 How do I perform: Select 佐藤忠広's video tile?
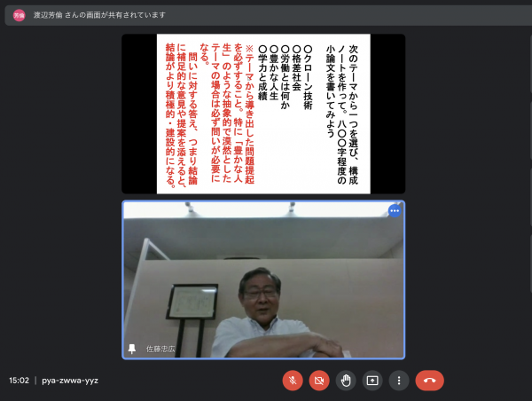(x=263, y=279)
